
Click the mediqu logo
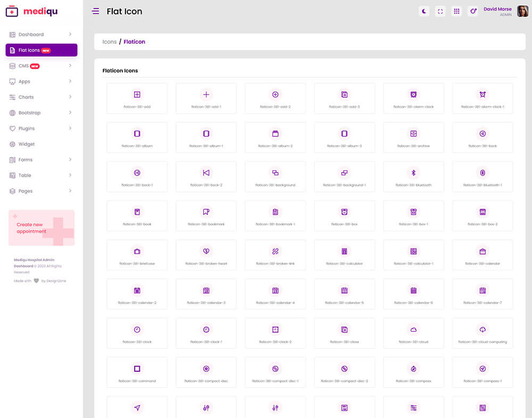[x=32, y=11]
